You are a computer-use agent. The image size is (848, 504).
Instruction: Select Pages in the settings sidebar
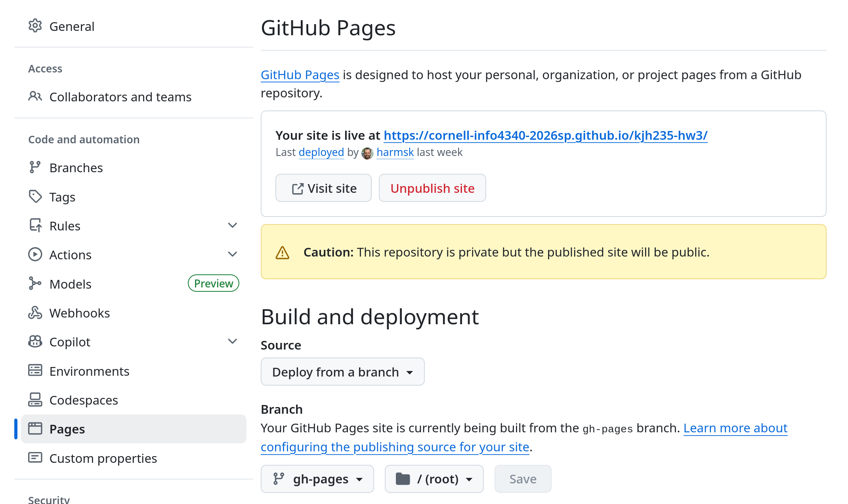pos(67,429)
